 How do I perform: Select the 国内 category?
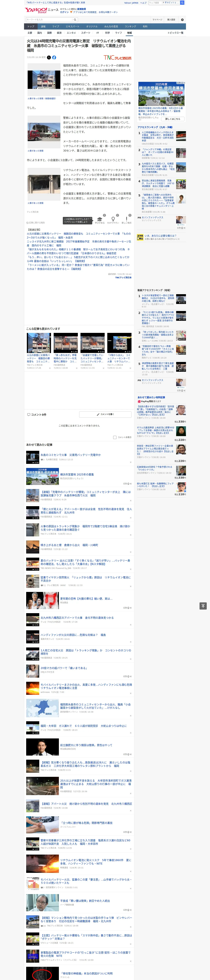40,33
